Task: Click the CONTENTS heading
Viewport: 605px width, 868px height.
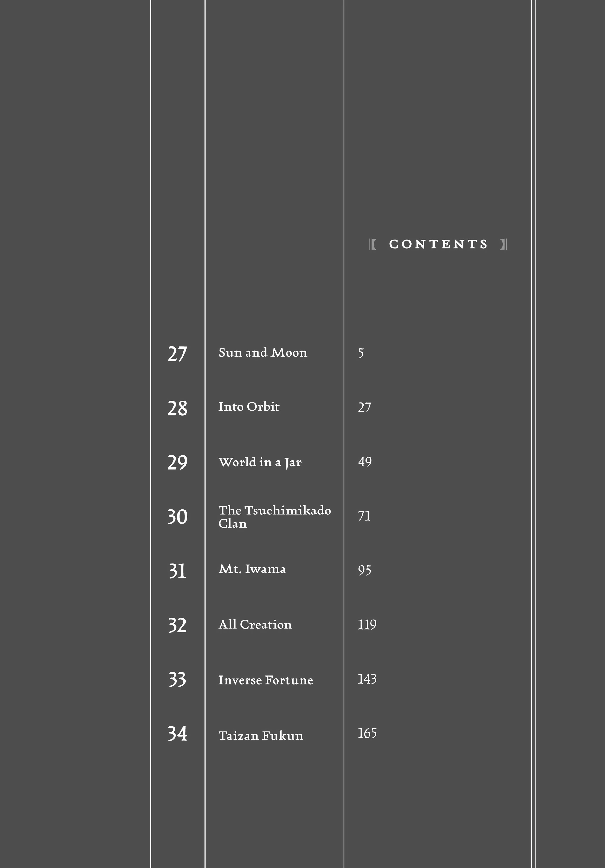Action: pyautogui.click(x=438, y=244)
